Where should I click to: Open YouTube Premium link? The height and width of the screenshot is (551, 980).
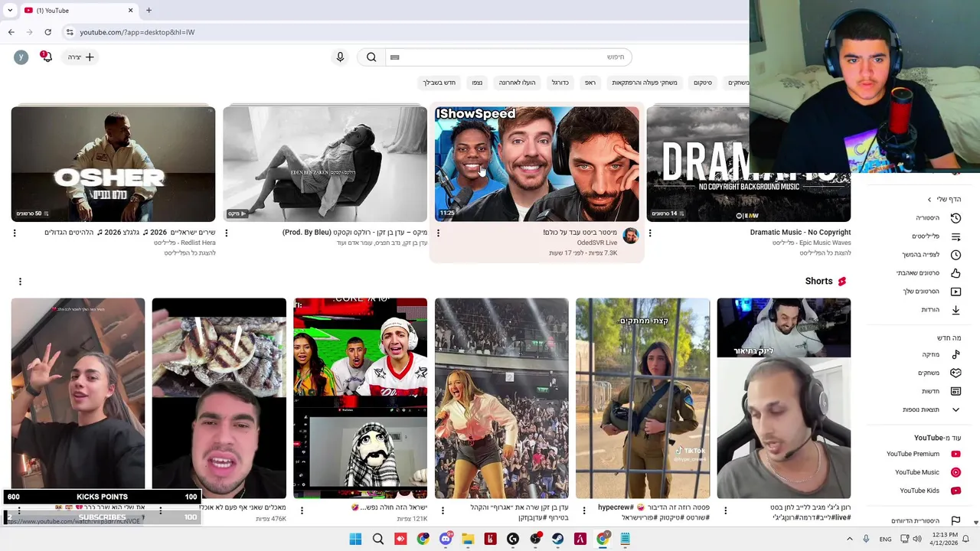923,454
